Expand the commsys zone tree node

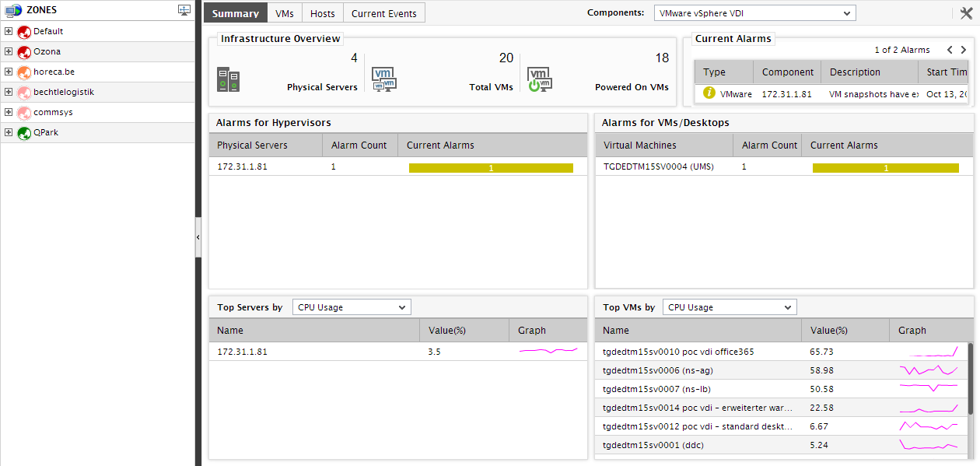[9, 112]
